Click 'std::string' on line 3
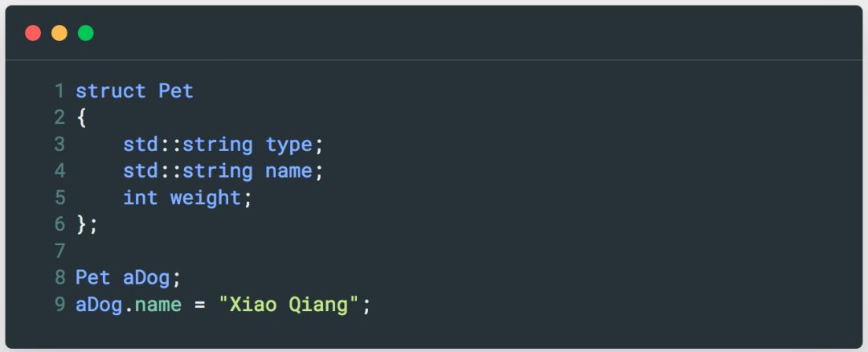868x352 pixels. click(187, 145)
